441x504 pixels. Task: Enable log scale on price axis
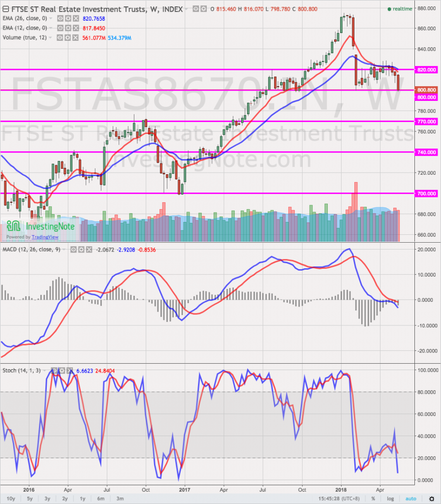[391, 498]
